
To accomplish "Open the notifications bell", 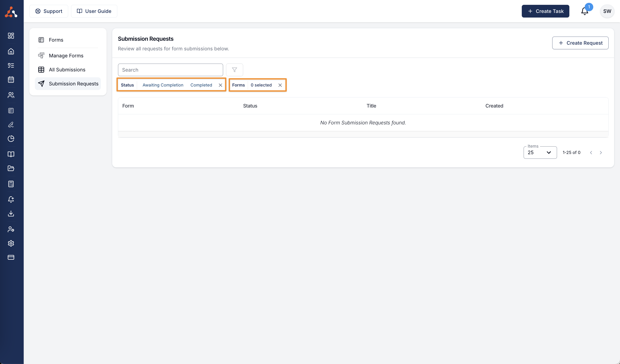I will pyautogui.click(x=584, y=11).
